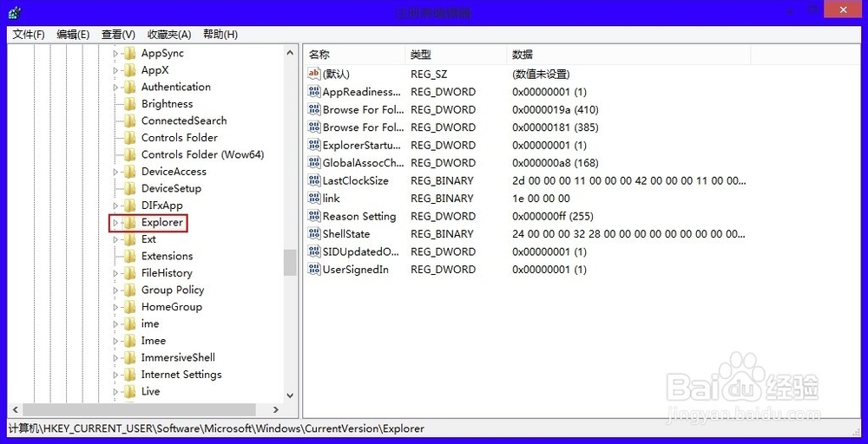
Task: Select the Controls Folder key label
Action: coord(180,138)
